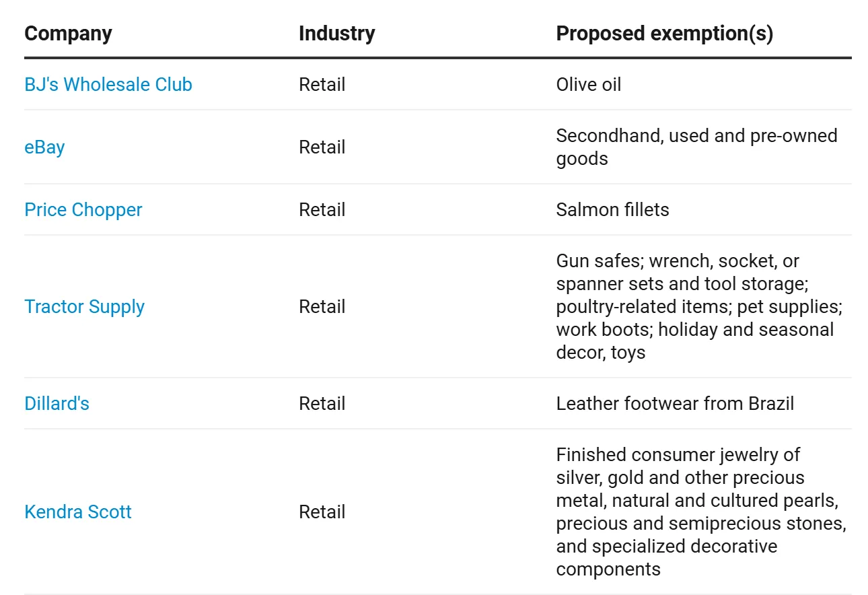This screenshot has width=868, height=595.
Task: Click the Finished consumer jewelry description
Action: (x=701, y=512)
